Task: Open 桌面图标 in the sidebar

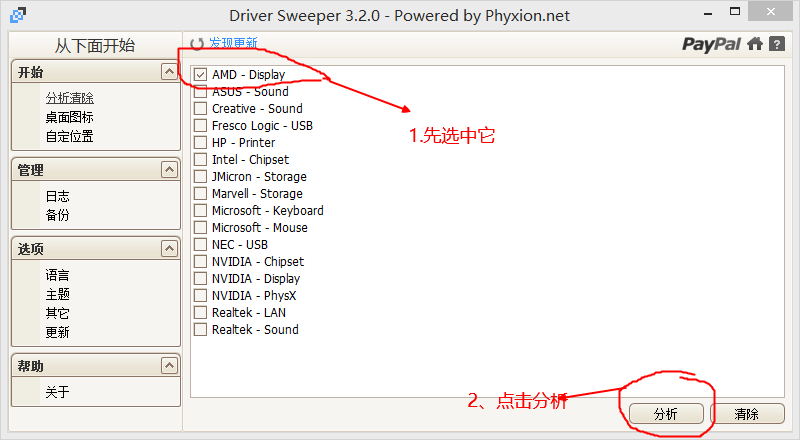Action: tap(69, 117)
